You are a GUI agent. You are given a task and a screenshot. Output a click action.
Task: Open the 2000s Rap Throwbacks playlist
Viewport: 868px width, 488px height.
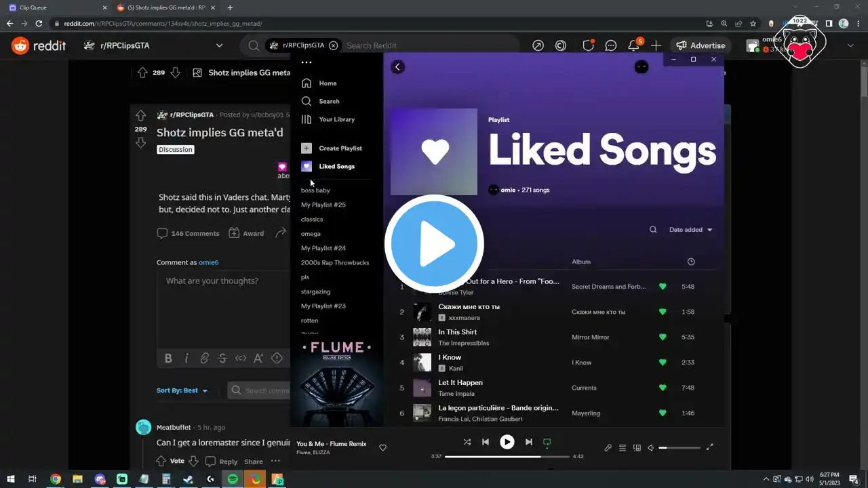(335, 263)
